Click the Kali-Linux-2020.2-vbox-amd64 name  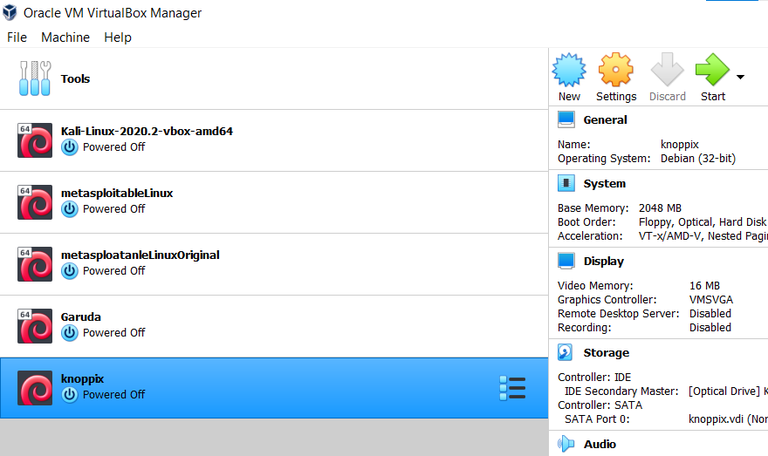click(x=146, y=131)
